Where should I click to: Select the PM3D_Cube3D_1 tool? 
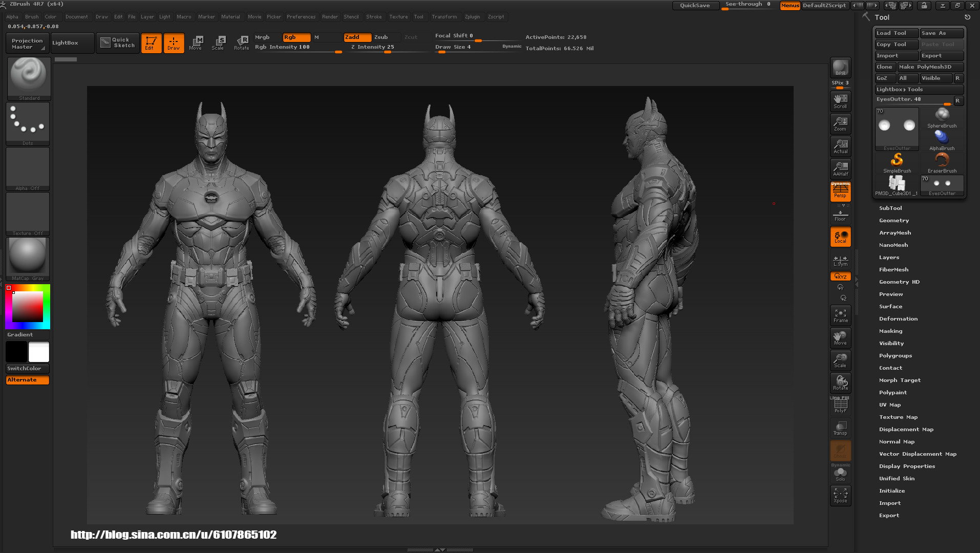coord(897,186)
